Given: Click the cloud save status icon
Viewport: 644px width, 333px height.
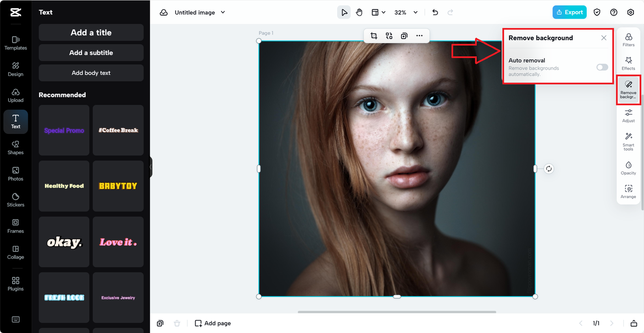Looking at the screenshot, I should click(x=164, y=13).
